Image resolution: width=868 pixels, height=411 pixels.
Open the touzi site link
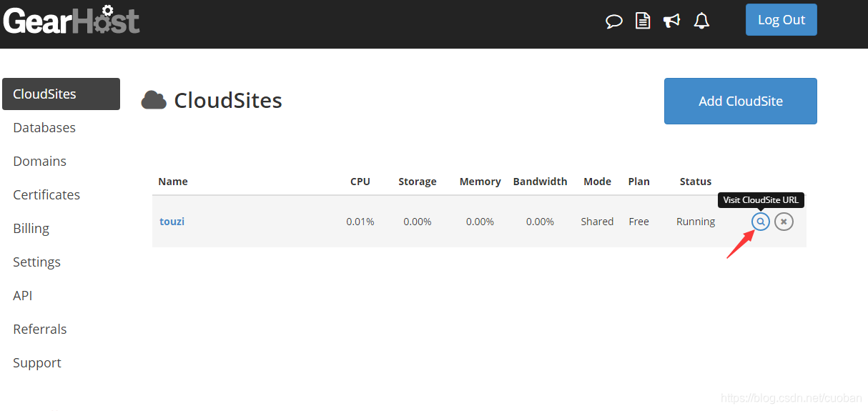pos(172,222)
